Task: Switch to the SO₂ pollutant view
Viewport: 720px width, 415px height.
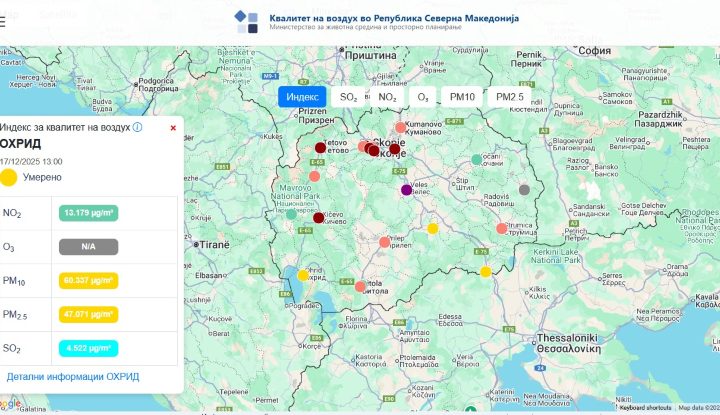Action: pos(348,97)
